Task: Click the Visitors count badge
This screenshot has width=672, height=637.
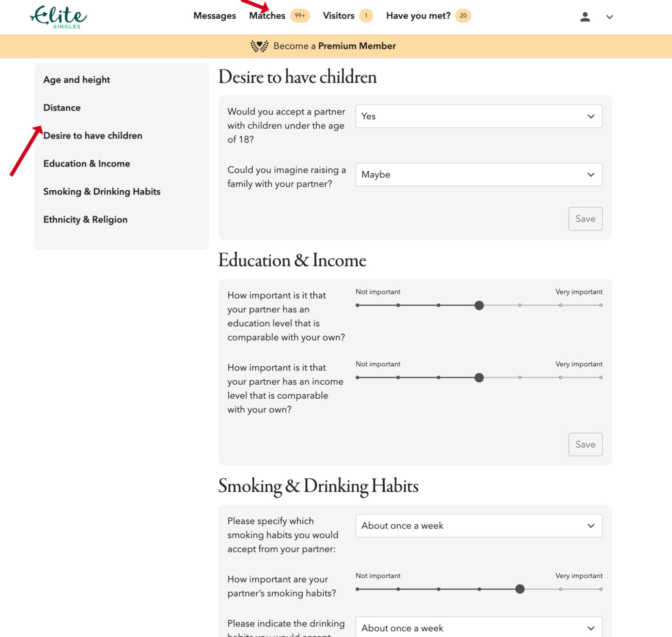Action: (365, 16)
